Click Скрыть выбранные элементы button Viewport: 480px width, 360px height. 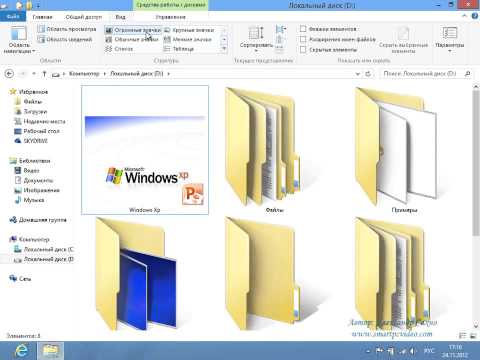[403, 40]
